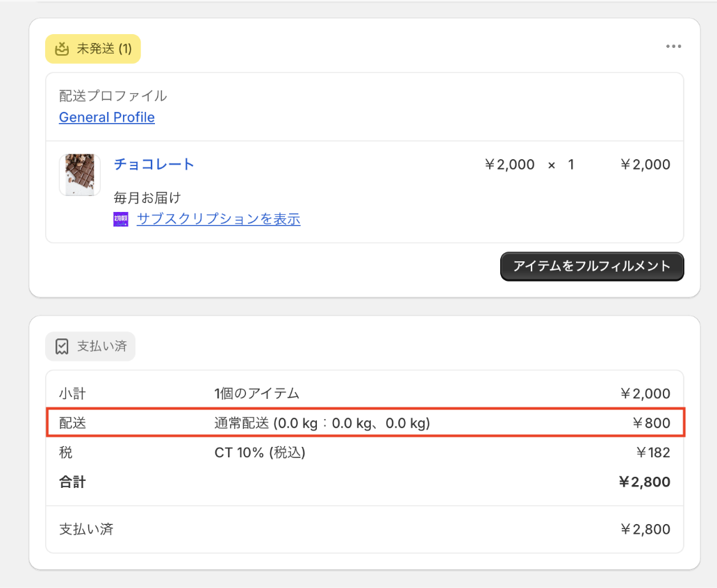The height and width of the screenshot is (588, 717).
Task: Open the three-dot menu on unfulfilled card
Action: pos(673,47)
